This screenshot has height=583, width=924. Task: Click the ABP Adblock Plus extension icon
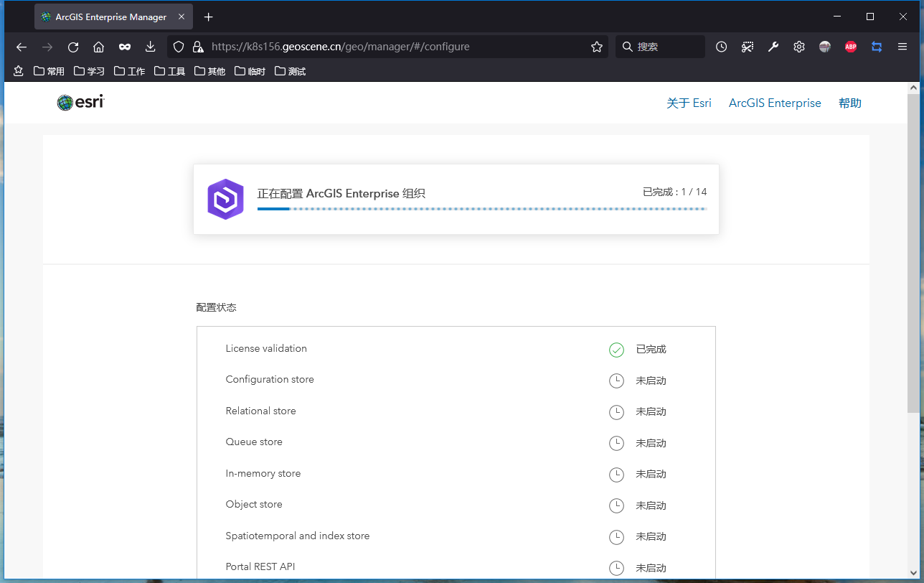pyautogui.click(x=851, y=47)
